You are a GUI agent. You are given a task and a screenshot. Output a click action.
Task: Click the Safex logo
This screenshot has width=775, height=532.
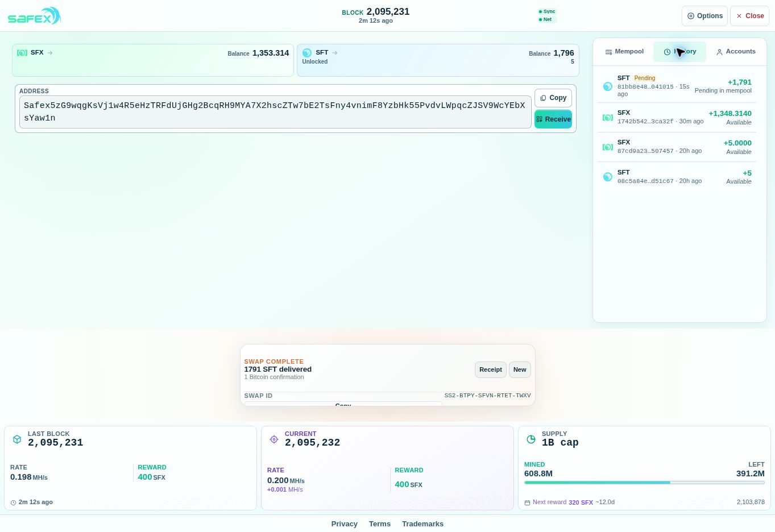[34, 16]
